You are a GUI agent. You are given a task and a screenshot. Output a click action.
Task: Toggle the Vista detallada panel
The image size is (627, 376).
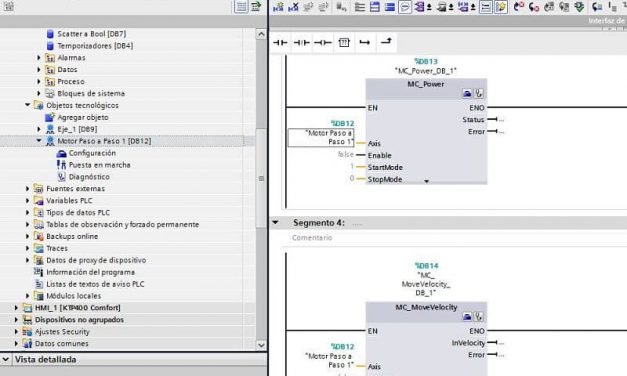(x=6, y=359)
